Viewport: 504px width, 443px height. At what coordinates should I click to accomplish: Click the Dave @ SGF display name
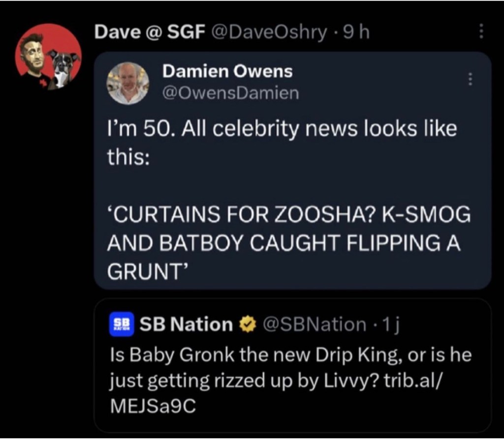click(x=150, y=32)
